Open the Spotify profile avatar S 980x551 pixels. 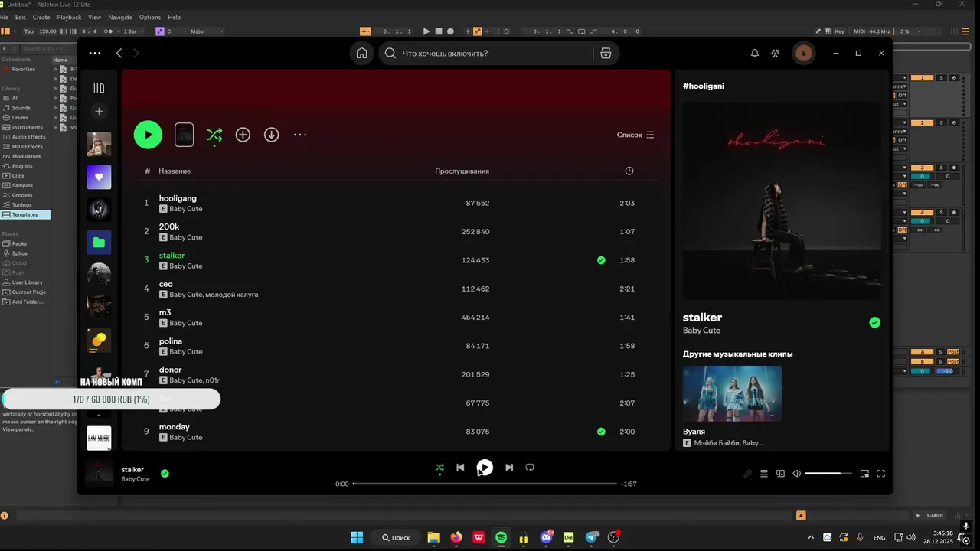click(x=803, y=53)
